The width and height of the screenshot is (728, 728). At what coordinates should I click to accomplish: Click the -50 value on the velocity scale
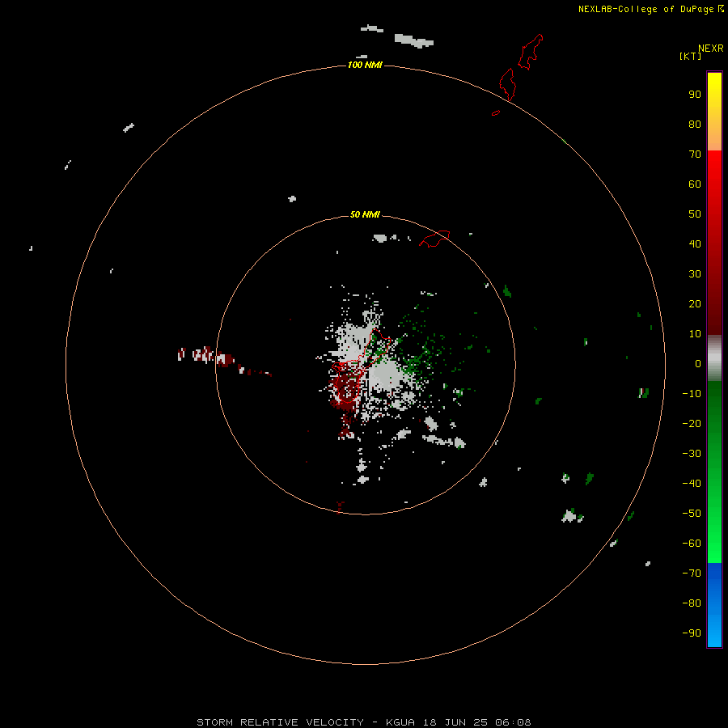[x=692, y=514]
